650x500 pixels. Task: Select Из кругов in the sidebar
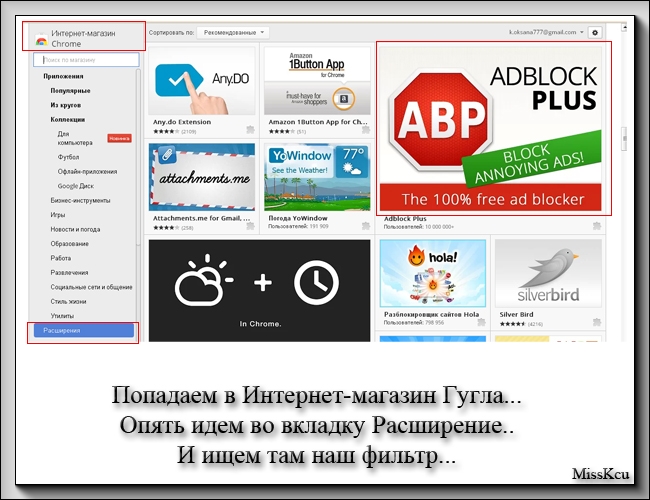pos(65,105)
